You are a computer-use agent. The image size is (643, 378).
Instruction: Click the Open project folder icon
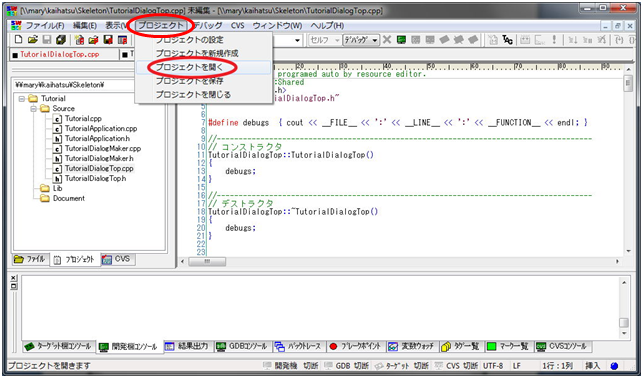click(93, 39)
